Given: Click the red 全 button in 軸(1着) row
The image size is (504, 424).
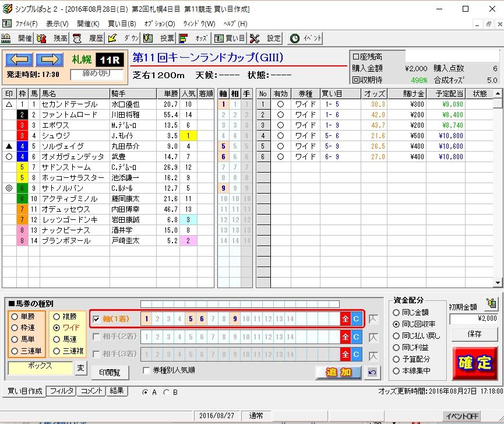Looking at the screenshot, I should (x=345, y=319).
